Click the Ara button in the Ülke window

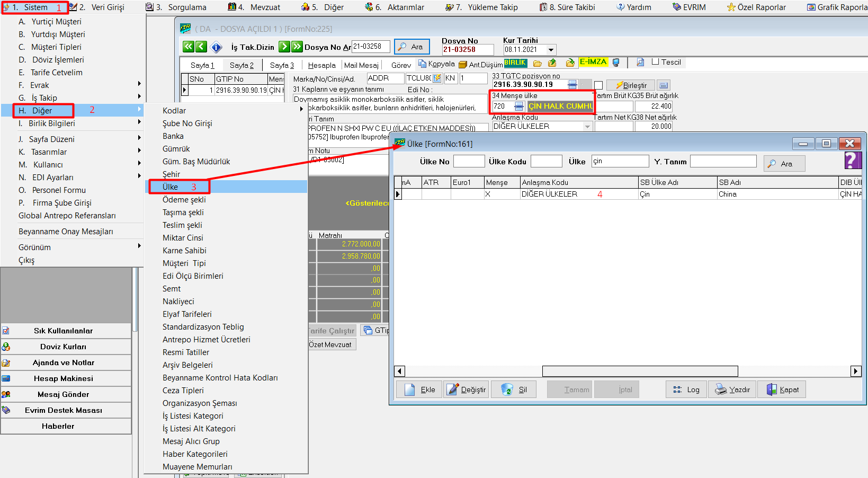coord(784,164)
